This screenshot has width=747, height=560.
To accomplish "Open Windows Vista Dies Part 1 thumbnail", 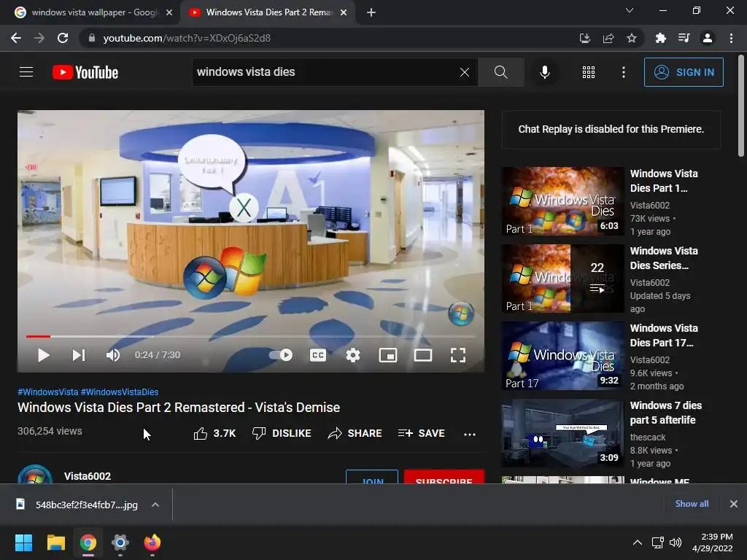I will tap(562, 201).
